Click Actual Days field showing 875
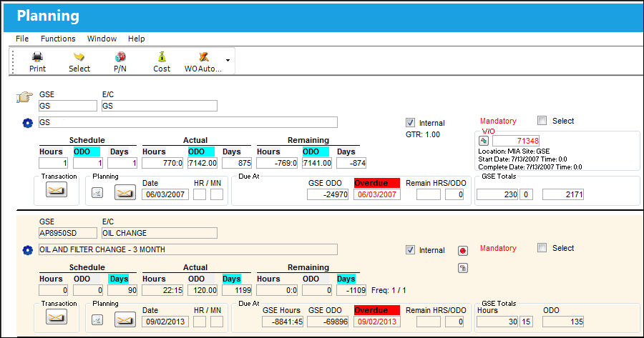The width and height of the screenshot is (644, 338). pyautogui.click(x=237, y=163)
